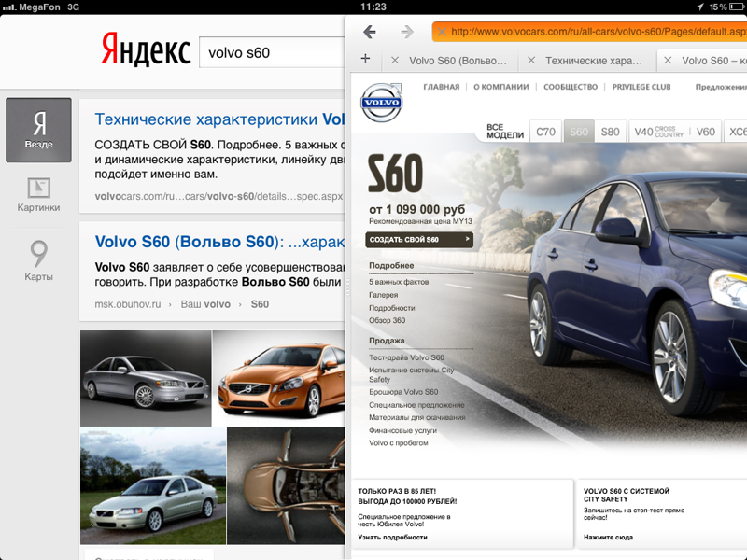Switch to the 'Volvo S60 –' tab
Viewport: 747px width, 560px height.
point(713,61)
